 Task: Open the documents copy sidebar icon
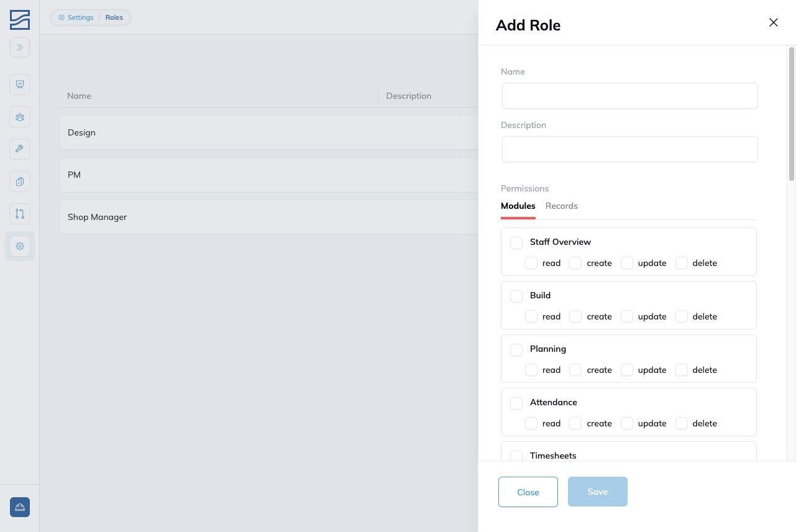pos(20,181)
